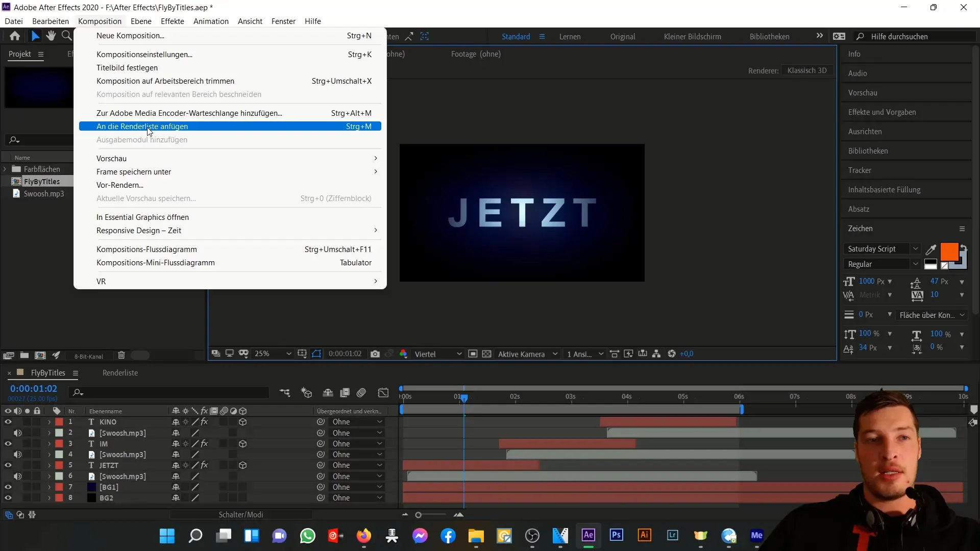Hide the JETZT layer via eye icon
The height and width of the screenshot is (551, 980).
[8, 465]
